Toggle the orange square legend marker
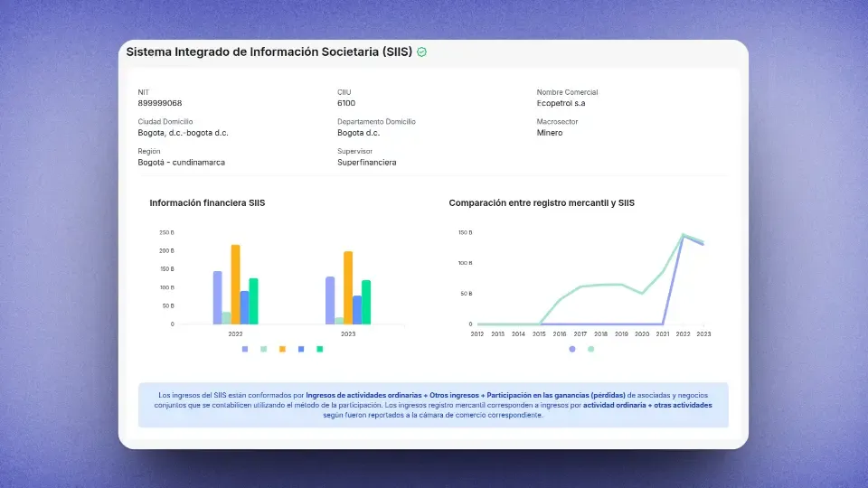This screenshot has width=868, height=488. click(x=282, y=349)
